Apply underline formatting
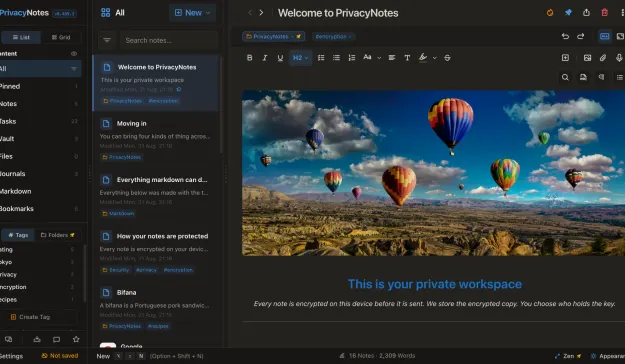Image resolution: width=625 pixels, height=364 pixels. (x=280, y=58)
